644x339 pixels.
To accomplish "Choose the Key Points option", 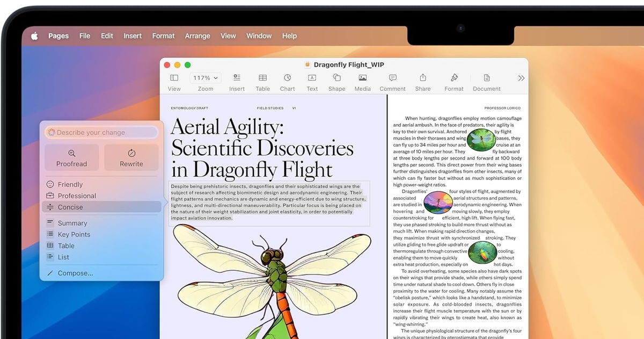I will [x=101, y=234].
